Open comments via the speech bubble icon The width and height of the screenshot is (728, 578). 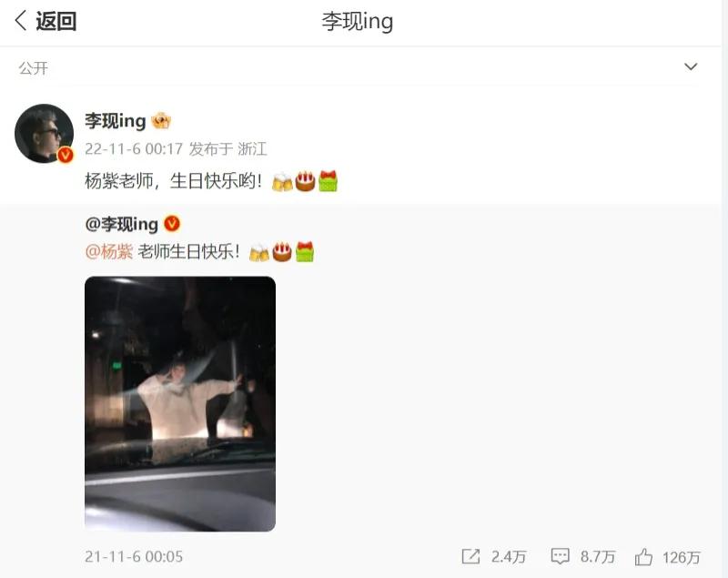point(560,556)
